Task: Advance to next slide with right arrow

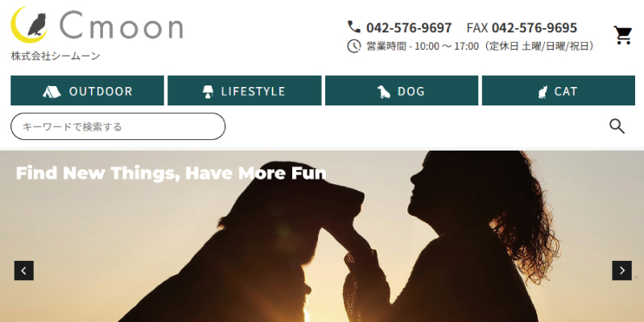Action: pos(621,270)
